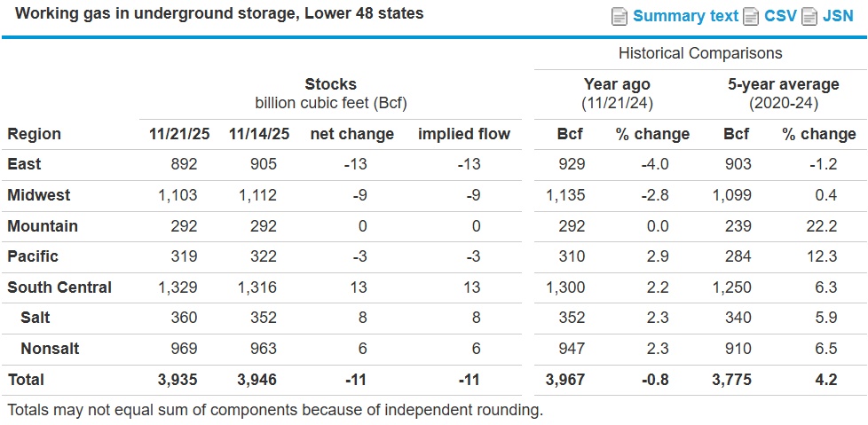Screen dimensions: 868x425
Task: Click the implied flow column header
Action: click(464, 134)
